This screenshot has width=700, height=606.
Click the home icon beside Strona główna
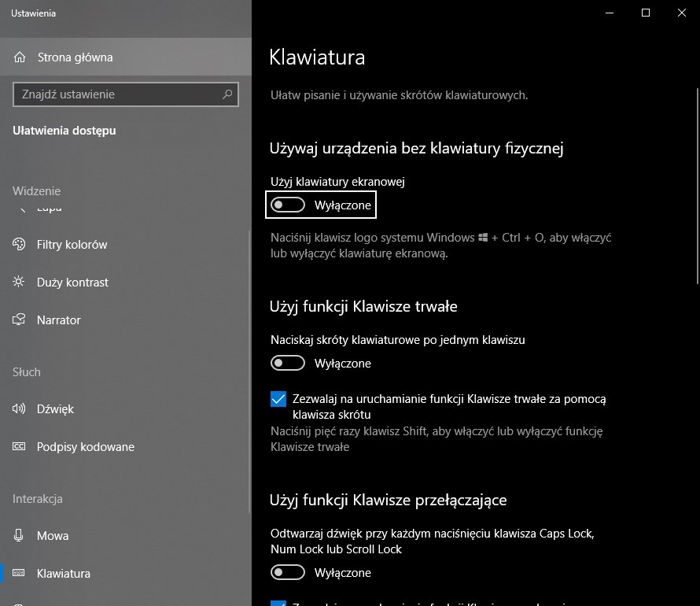pos(19,57)
